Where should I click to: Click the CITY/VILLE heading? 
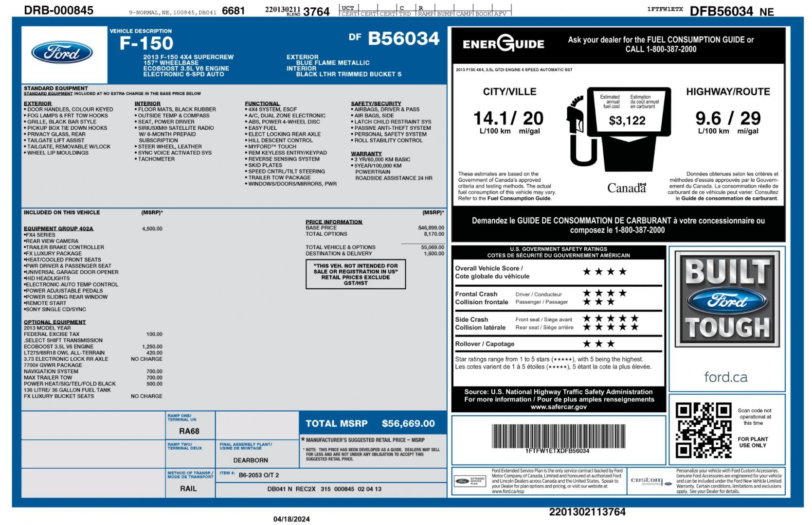click(509, 91)
